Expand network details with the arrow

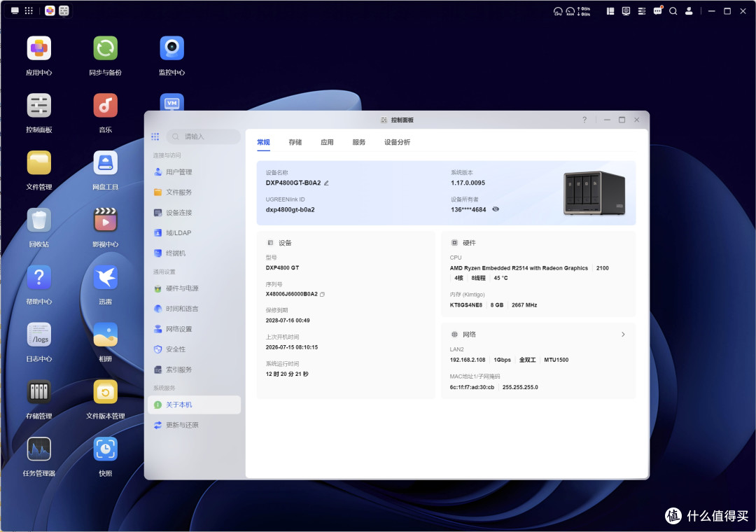623,334
